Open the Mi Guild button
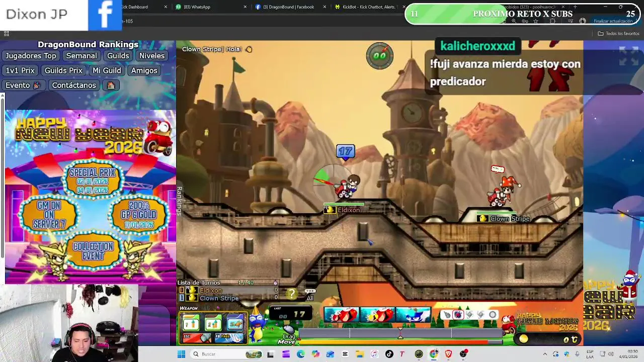Screen dimensions: 644x362 tap(107, 70)
